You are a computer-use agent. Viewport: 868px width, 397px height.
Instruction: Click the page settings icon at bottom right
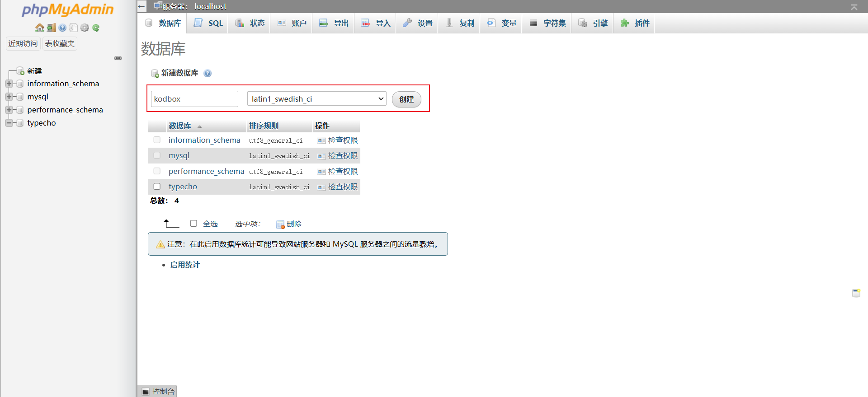[856, 293]
